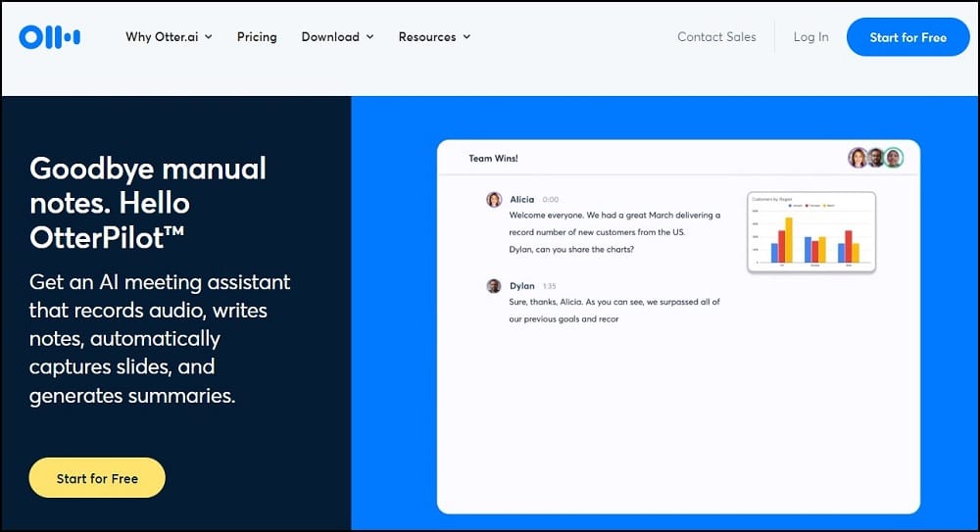The height and width of the screenshot is (532, 980).
Task: Click the 1:35 timestamp beside Dylan
Action: (x=550, y=286)
